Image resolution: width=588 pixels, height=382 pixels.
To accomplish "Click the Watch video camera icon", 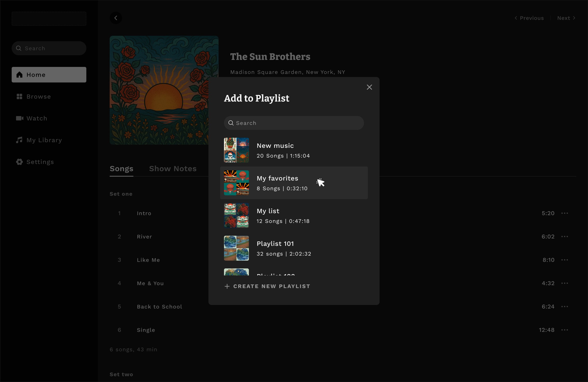I will (x=19, y=118).
